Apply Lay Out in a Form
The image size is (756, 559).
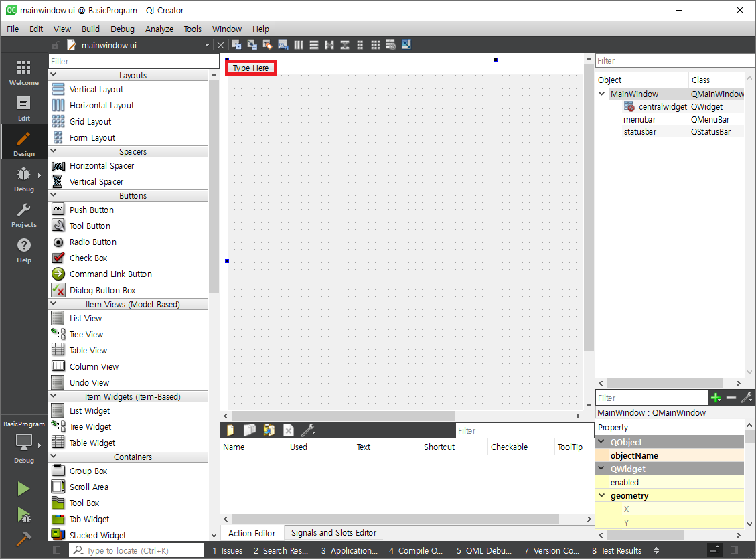[x=360, y=45]
